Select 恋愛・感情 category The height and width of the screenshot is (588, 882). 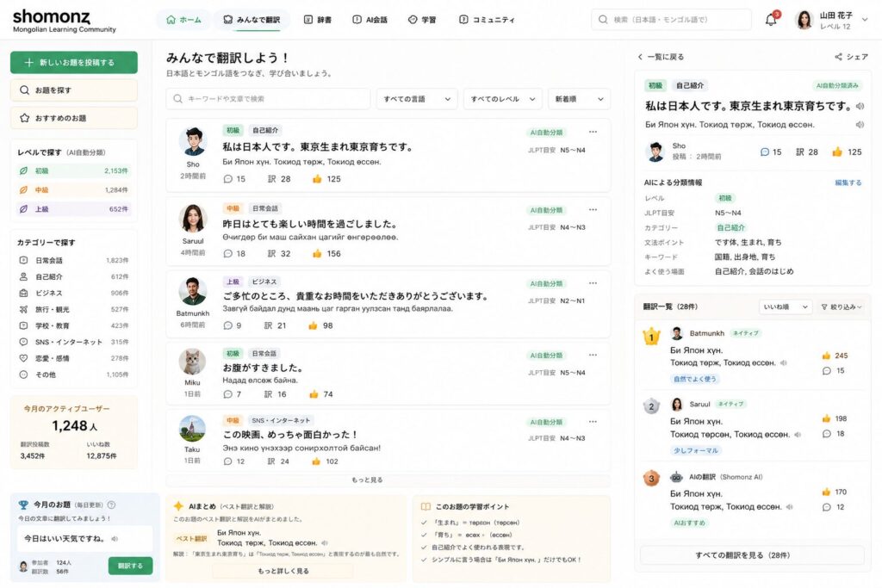click(x=74, y=358)
